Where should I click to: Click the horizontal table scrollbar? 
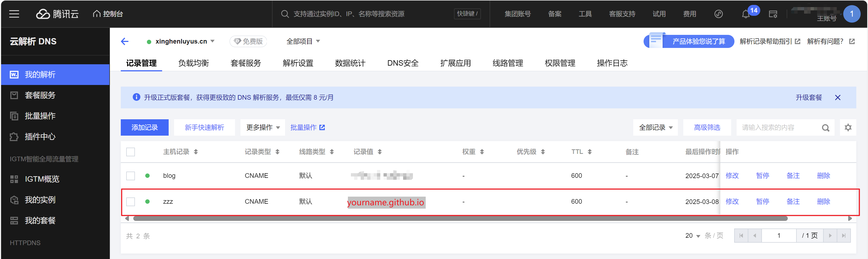(x=460, y=218)
